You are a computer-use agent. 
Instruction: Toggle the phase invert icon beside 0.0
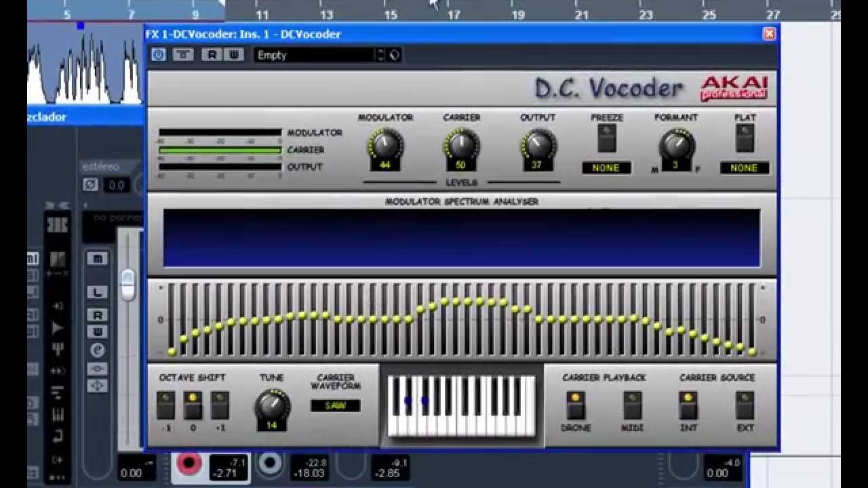[x=90, y=184]
